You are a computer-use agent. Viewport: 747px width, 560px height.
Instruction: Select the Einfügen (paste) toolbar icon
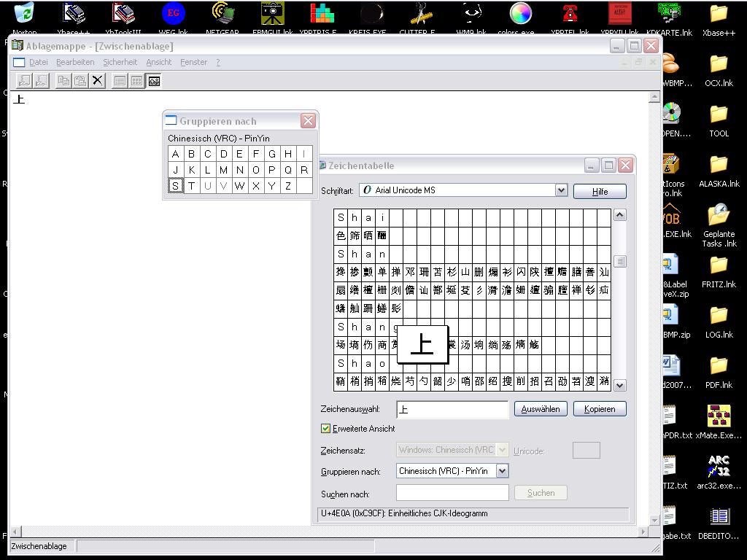(x=81, y=80)
